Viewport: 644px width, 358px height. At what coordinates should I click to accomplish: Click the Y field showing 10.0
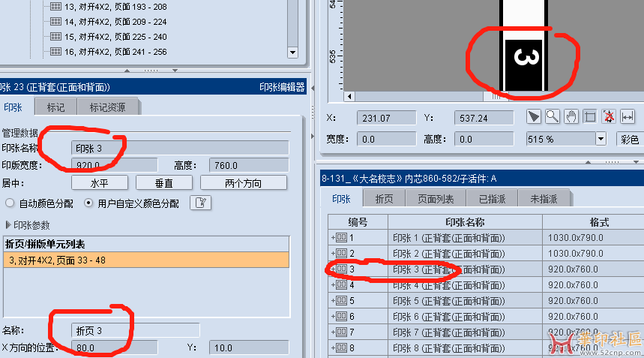[249, 347]
